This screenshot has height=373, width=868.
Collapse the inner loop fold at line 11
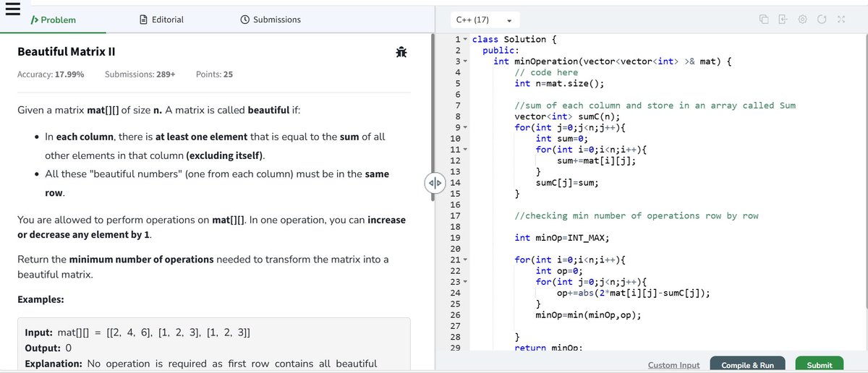coord(466,150)
